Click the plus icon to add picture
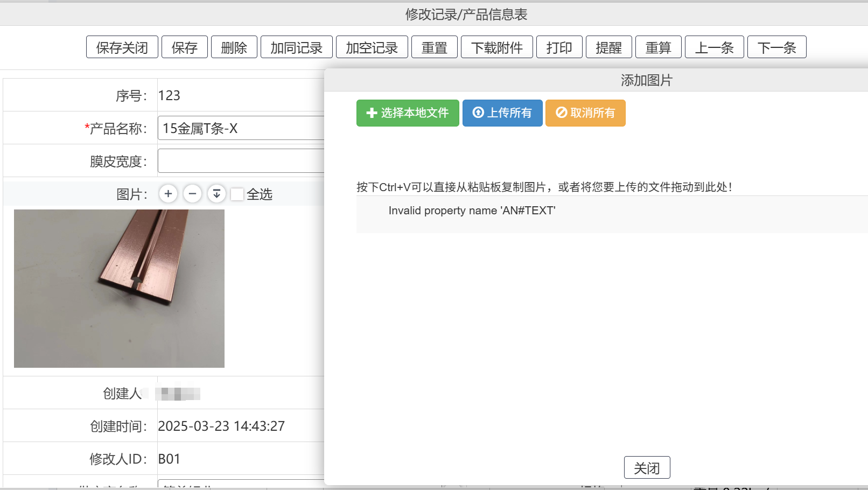Screen dimensions: 868x490 168,193
